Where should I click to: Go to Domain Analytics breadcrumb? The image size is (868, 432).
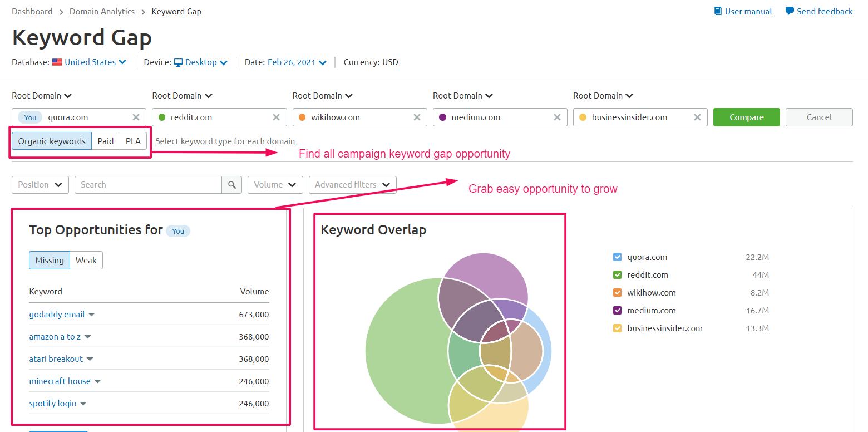pyautogui.click(x=102, y=12)
